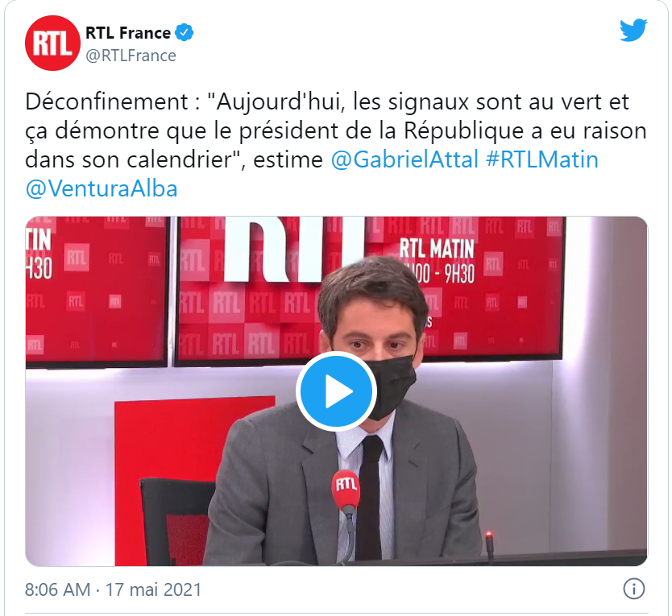Click the blue verified badge
The width and height of the screenshot is (672, 616).
coord(185,32)
